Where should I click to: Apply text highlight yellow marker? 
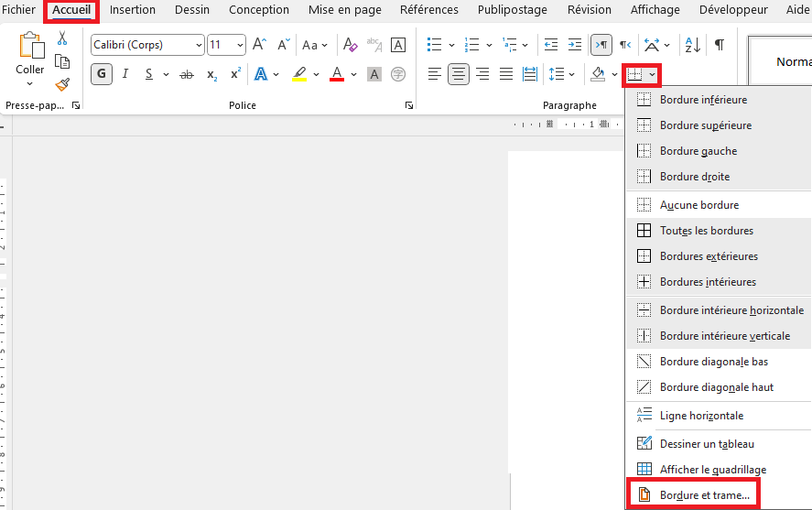tap(299, 74)
